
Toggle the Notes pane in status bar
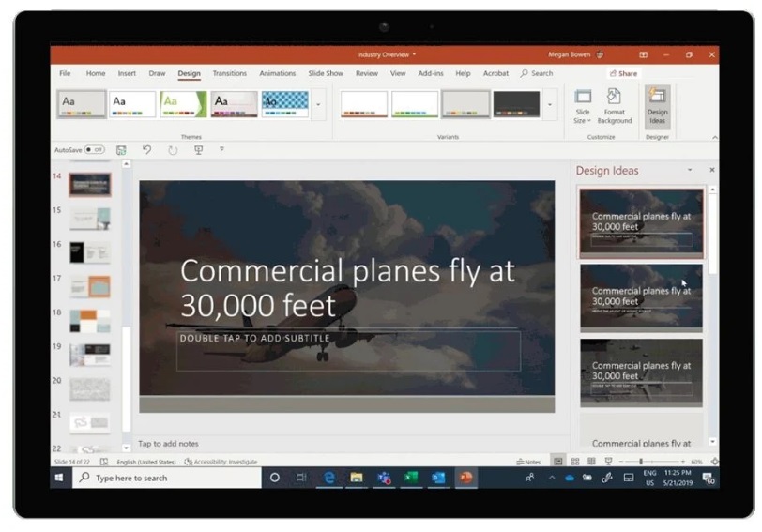[x=528, y=462]
